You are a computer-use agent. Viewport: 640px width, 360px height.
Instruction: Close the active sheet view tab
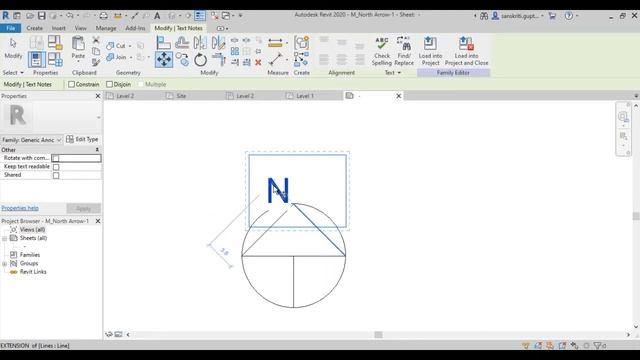[399, 96]
